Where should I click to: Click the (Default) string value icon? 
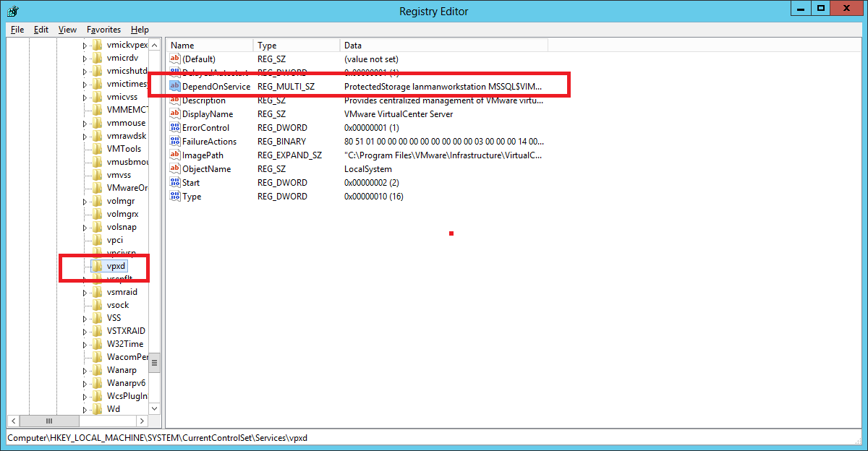(174, 59)
